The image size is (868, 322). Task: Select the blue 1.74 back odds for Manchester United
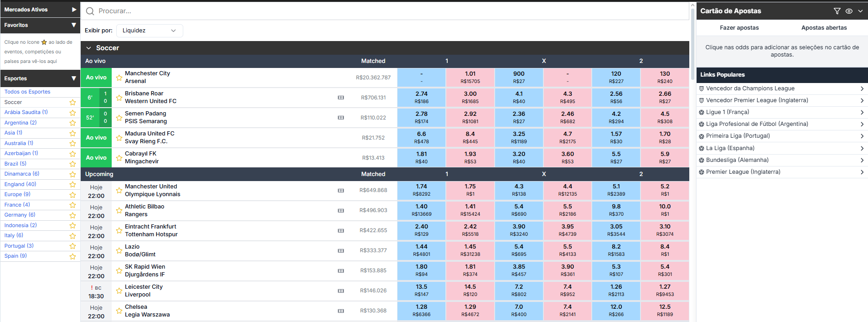(421, 190)
